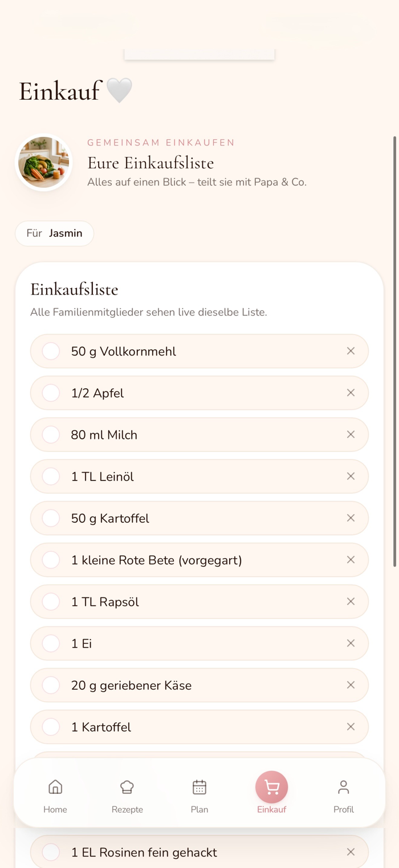Tap the vegetable basket thumbnail
This screenshot has width=399, height=868.
click(44, 162)
